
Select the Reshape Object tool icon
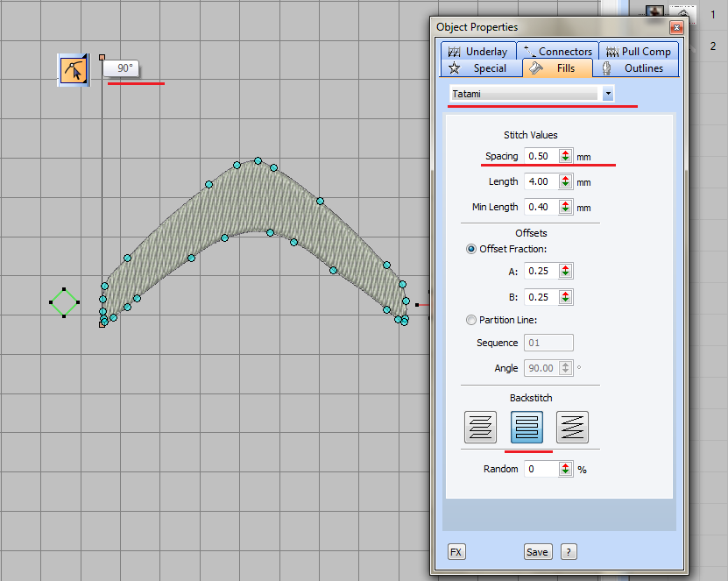(x=72, y=68)
